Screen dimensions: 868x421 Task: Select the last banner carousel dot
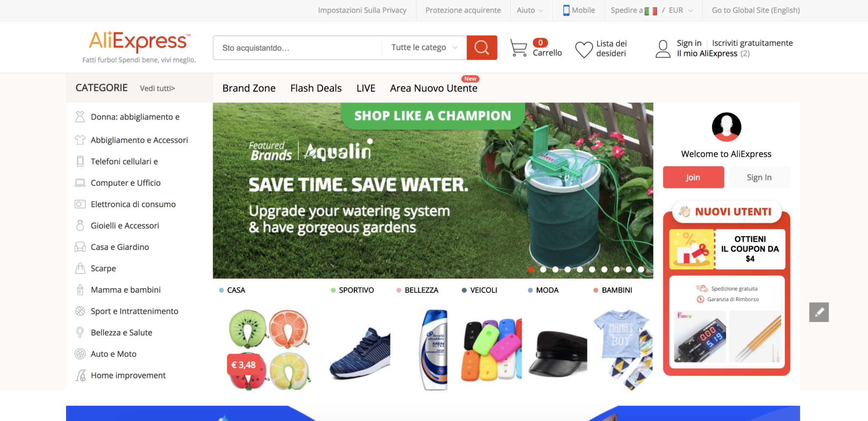[x=641, y=269]
